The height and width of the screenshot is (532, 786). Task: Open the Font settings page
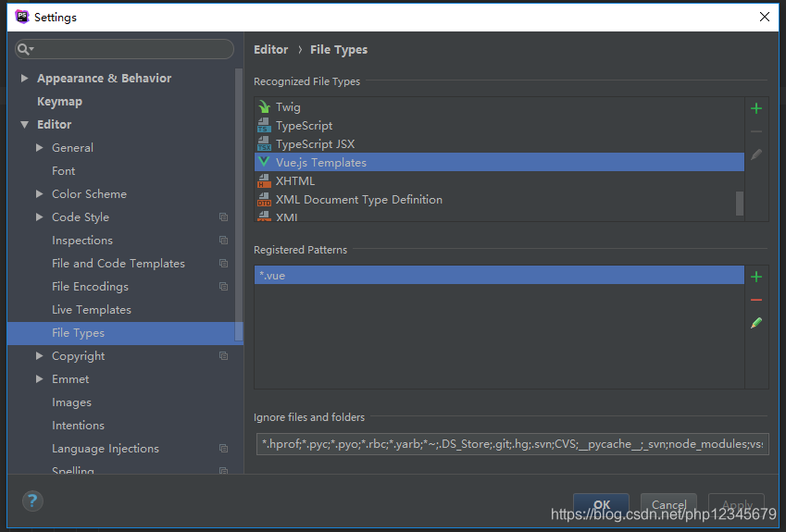pyautogui.click(x=64, y=171)
